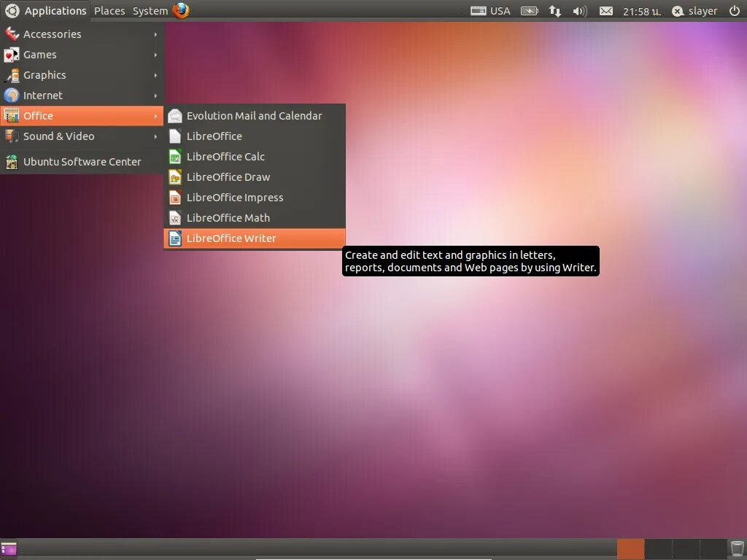747x560 pixels.
Task: Select the LibreOffice Math label
Action: pos(228,218)
